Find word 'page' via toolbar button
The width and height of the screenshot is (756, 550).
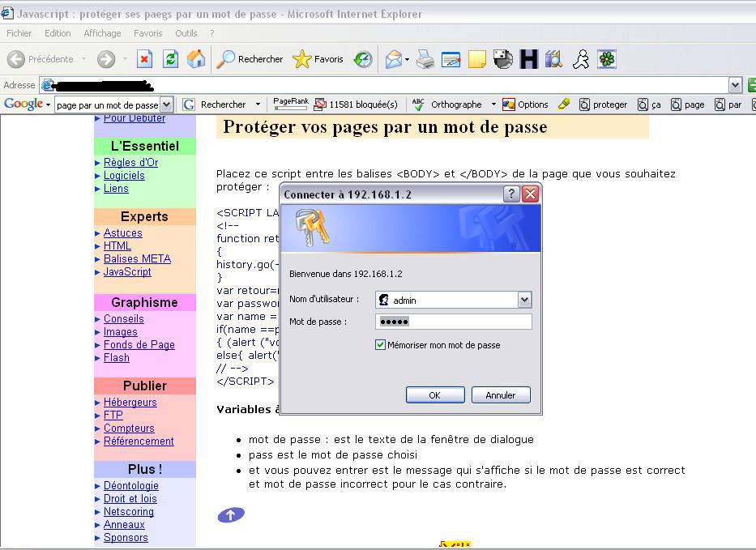pos(688,104)
